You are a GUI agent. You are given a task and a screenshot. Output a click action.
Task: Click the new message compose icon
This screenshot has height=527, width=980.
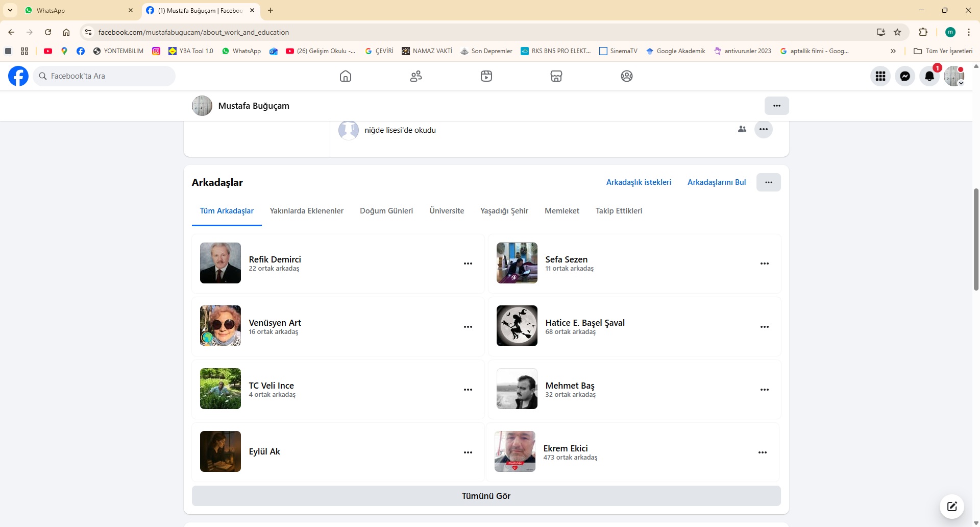(952, 506)
